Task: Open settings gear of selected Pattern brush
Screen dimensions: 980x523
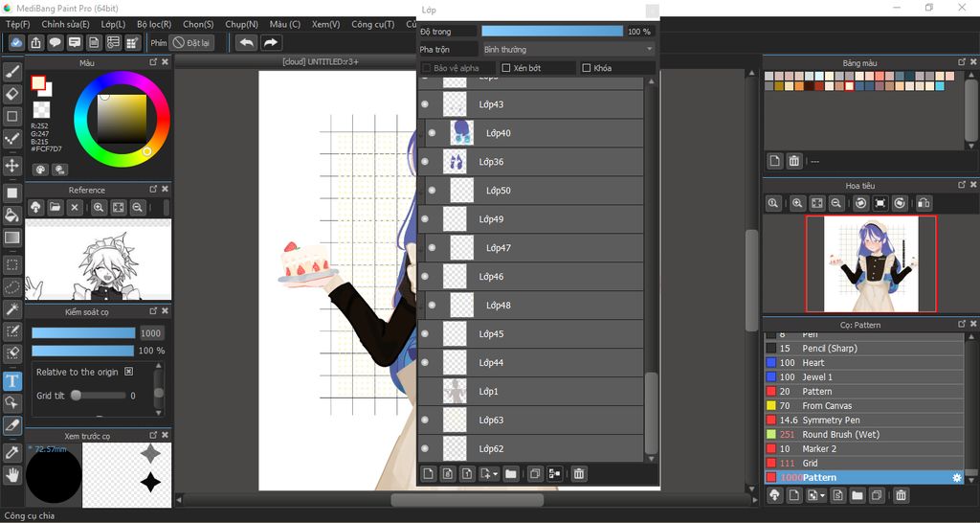Action: [956, 478]
